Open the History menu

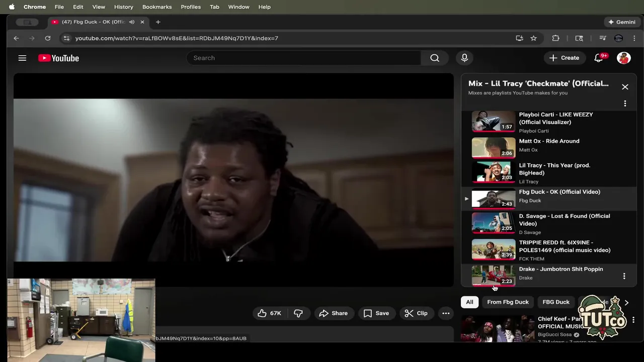(x=124, y=7)
